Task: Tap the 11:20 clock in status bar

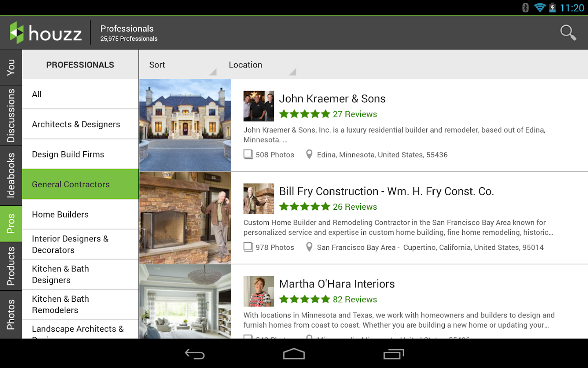Action: (x=572, y=8)
